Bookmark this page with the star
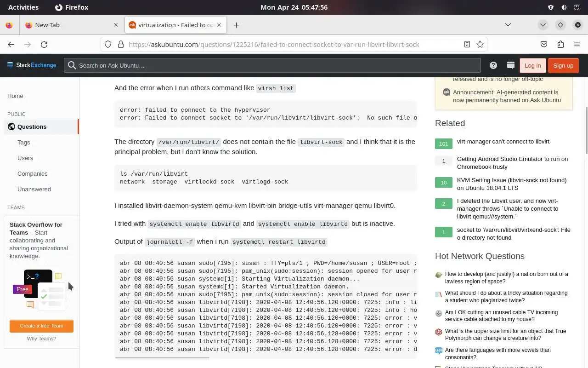 click(480, 44)
